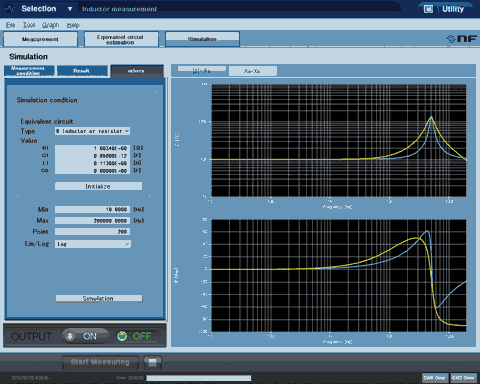Open the Help menu
Screen dimensions: 480x384
[x=73, y=25]
